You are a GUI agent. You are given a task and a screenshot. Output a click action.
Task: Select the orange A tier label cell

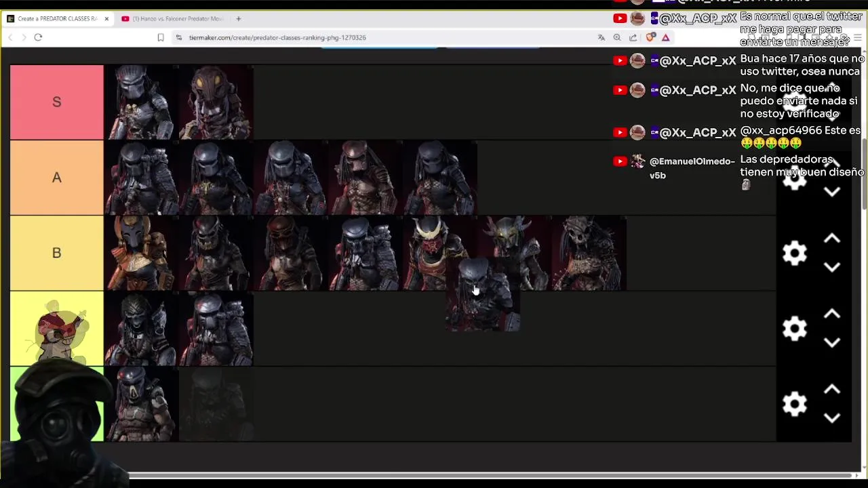coord(57,178)
